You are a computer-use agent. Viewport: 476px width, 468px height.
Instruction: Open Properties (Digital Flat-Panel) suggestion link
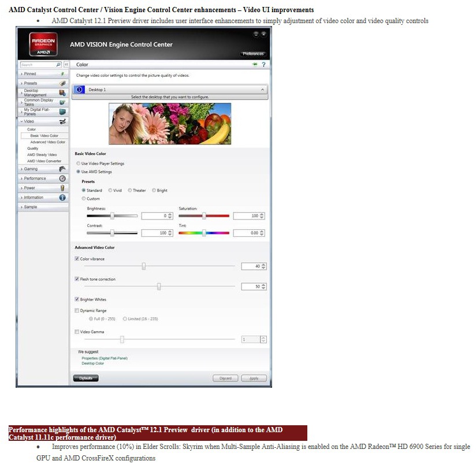(105, 358)
